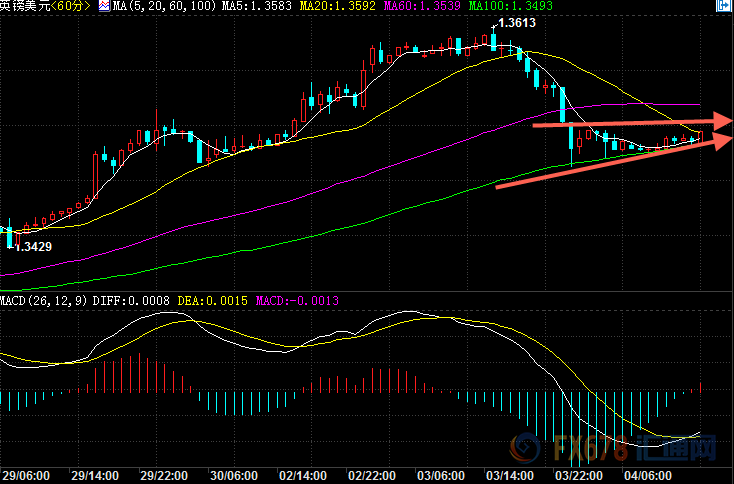
Task: Click the blue panel expand arrow icon
Action: (723, 6)
